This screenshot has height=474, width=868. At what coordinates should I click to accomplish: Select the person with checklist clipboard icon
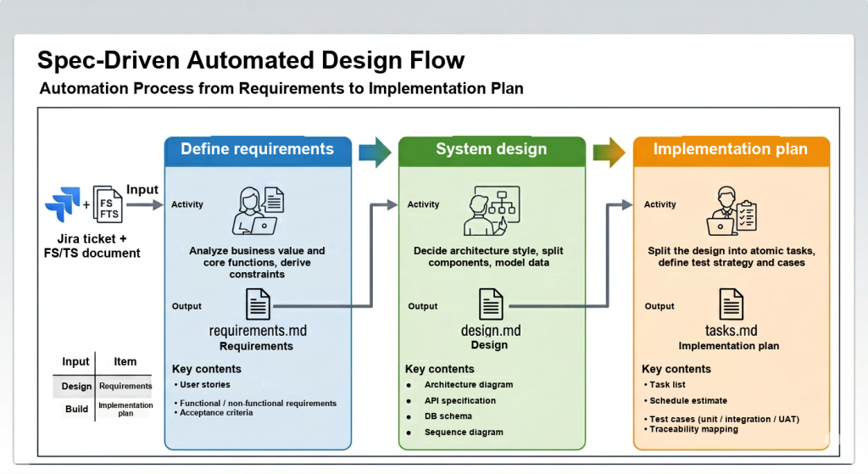pyautogui.click(x=732, y=210)
